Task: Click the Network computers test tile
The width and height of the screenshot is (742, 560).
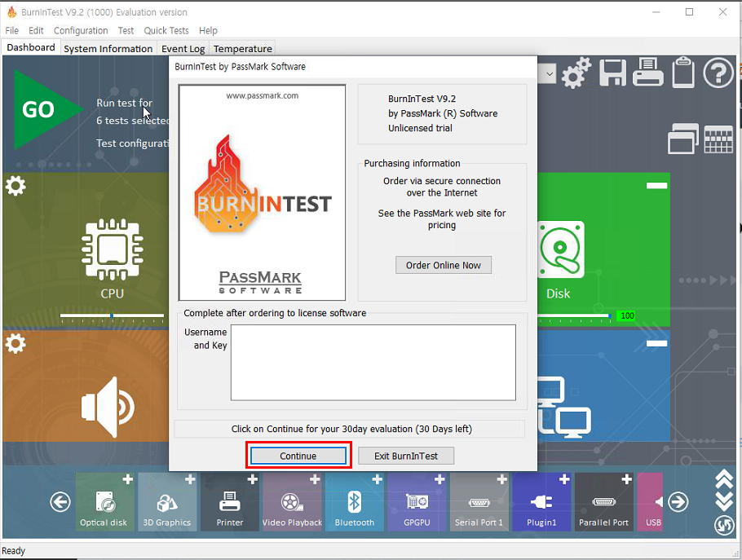Action: 564,407
